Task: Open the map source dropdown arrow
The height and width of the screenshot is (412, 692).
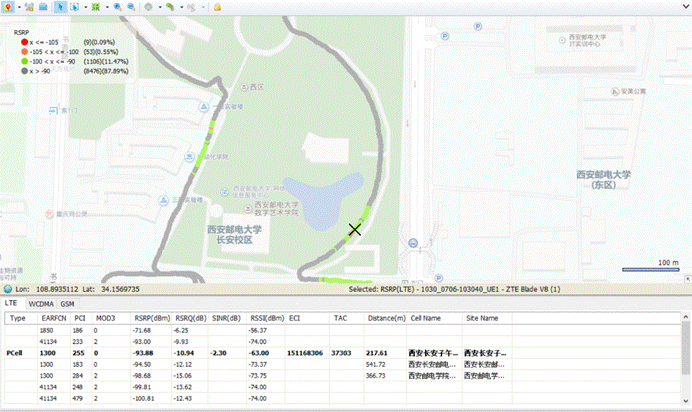Action: click(19, 7)
